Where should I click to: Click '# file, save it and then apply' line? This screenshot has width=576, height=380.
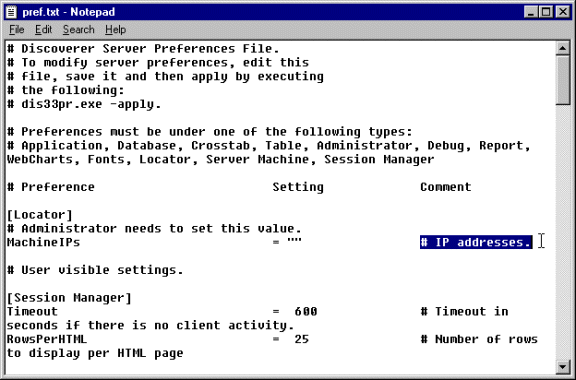pos(165,76)
